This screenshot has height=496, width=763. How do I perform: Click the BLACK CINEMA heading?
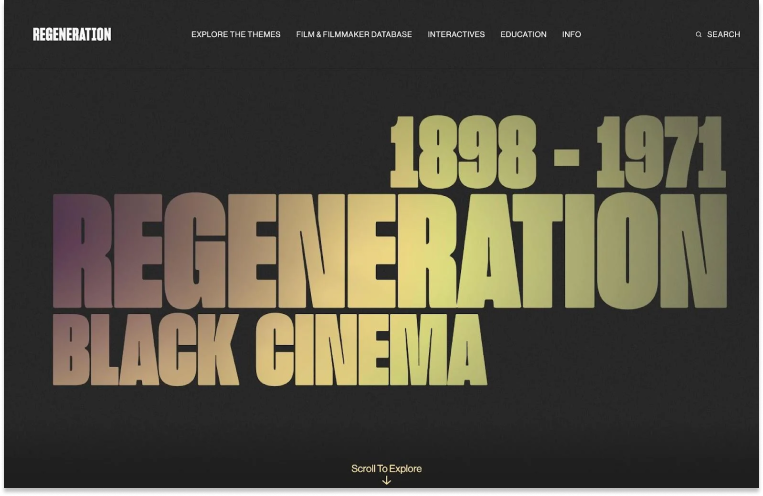270,349
